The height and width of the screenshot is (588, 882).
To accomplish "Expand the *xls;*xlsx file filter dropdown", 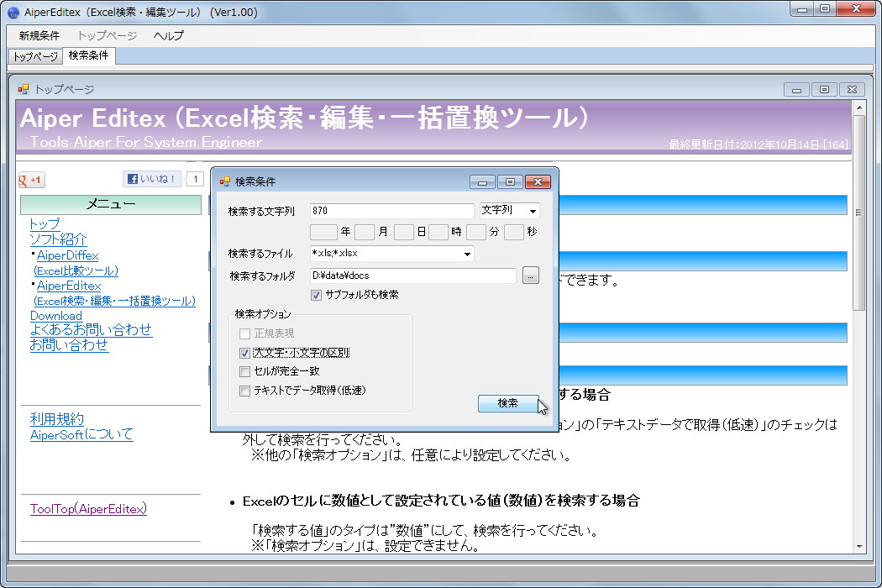I will (x=469, y=254).
